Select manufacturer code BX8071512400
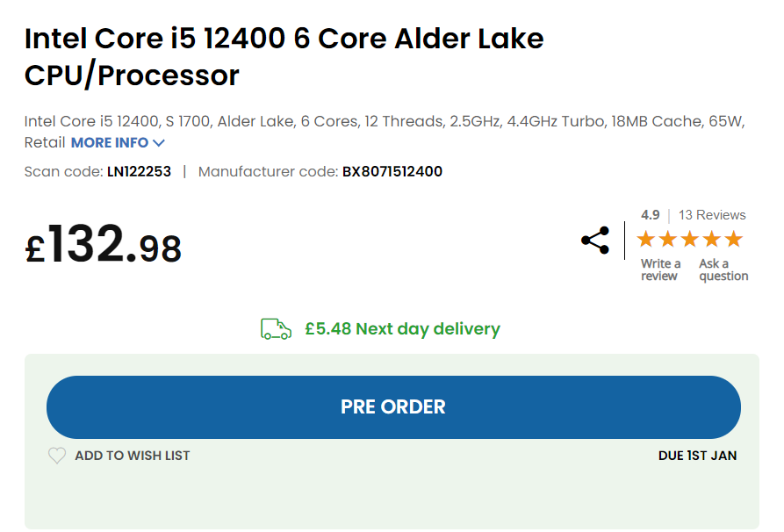784x532 pixels. [392, 171]
